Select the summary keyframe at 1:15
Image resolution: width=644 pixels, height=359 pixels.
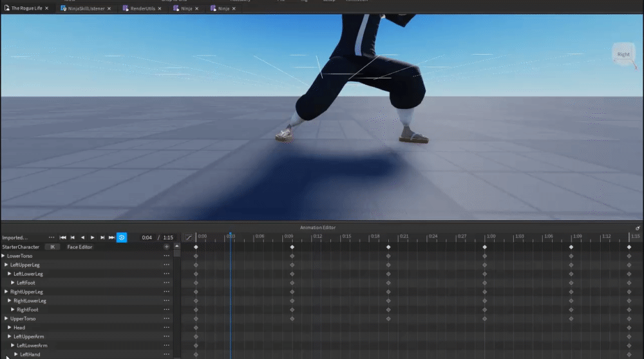629,247
